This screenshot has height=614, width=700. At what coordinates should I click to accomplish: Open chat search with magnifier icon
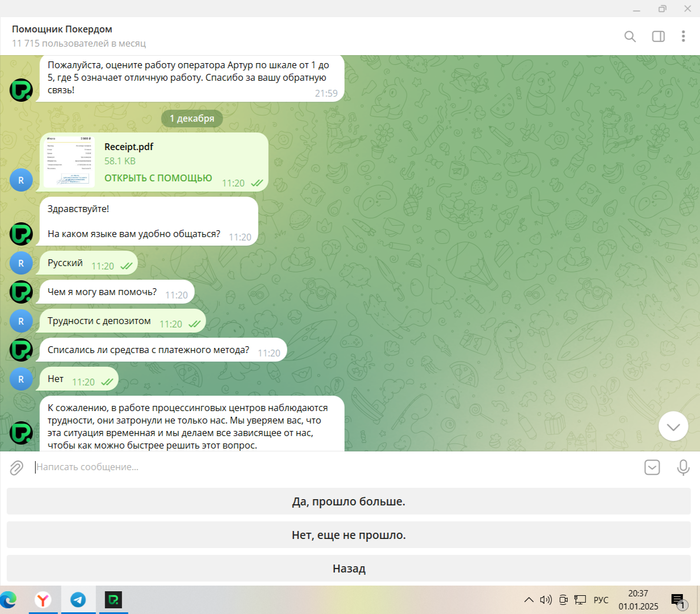pos(630,37)
